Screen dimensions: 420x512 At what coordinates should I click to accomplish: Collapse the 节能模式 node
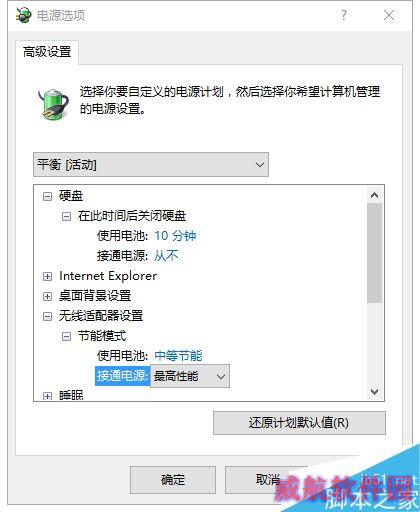(x=66, y=336)
